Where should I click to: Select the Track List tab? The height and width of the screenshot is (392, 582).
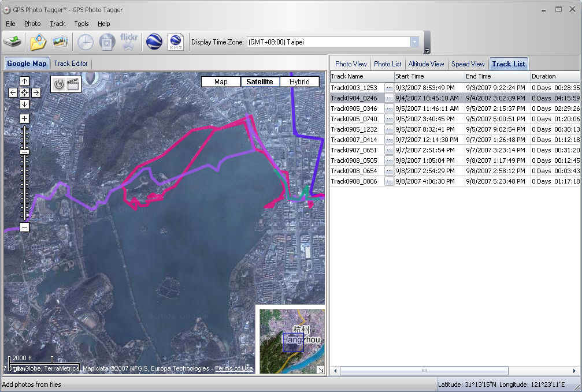click(509, 64)
